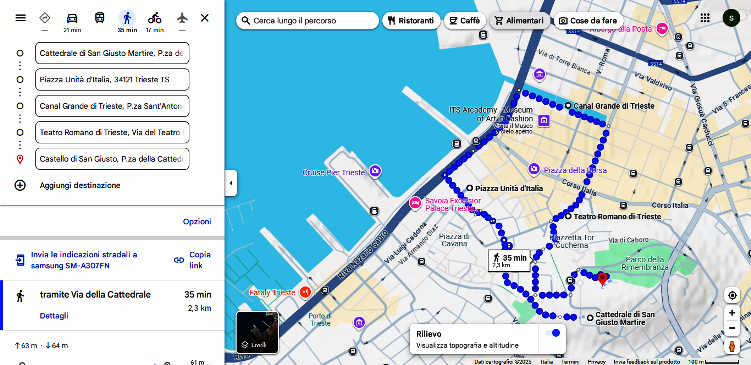Open Street View pegman

coord(732,346)
